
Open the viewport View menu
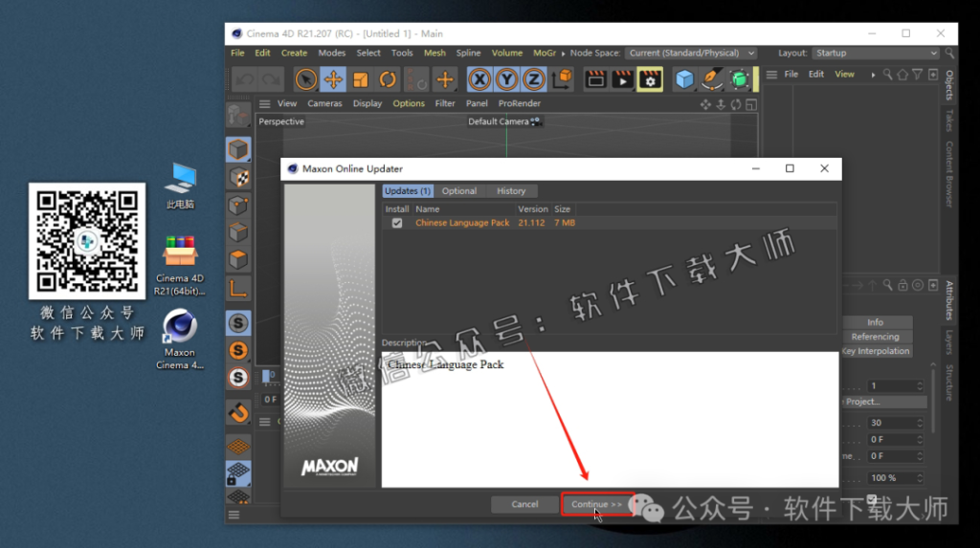pyautogui.click(x=287, y=103)
